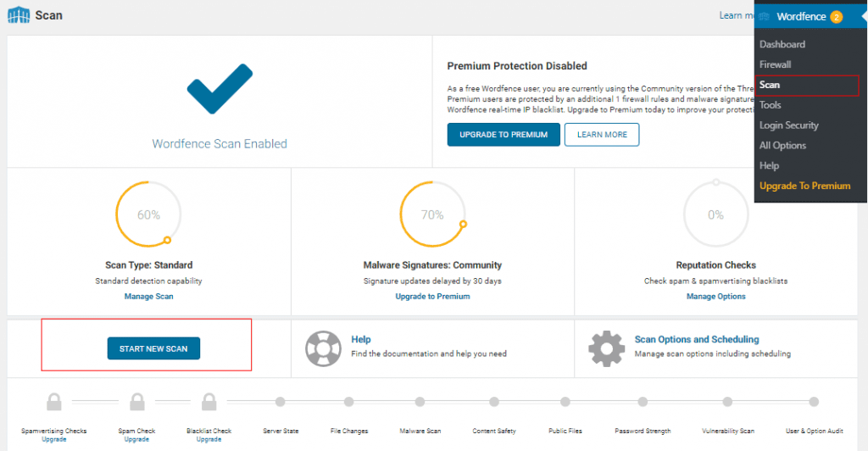Click the orange notification badge showing 2
The height and width of the screenshot is (451, 868).
pos(837,17)
